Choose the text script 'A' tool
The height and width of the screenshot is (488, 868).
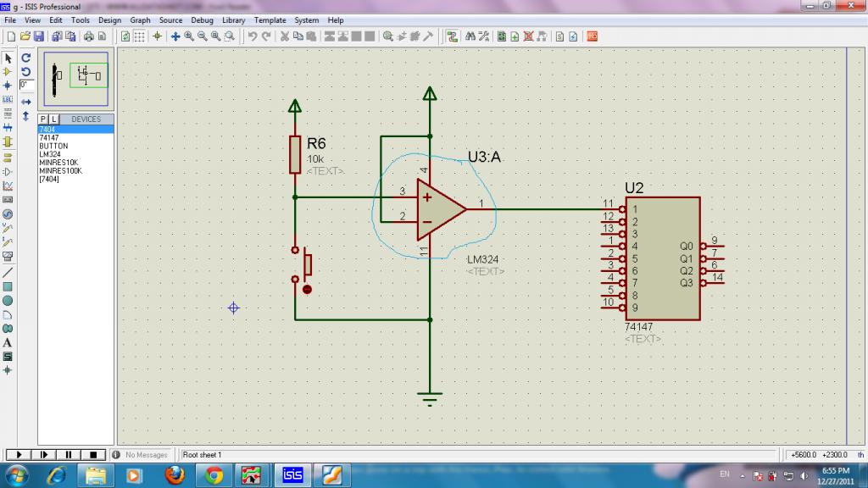coord(8,342)
